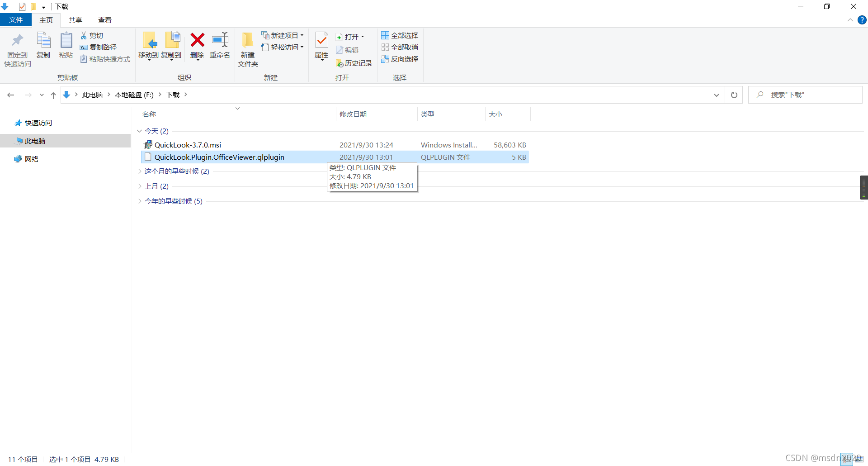Click Copy Path (复制路径) in ribbon
This screenshot has width=868, height=466.
[98, 47]
